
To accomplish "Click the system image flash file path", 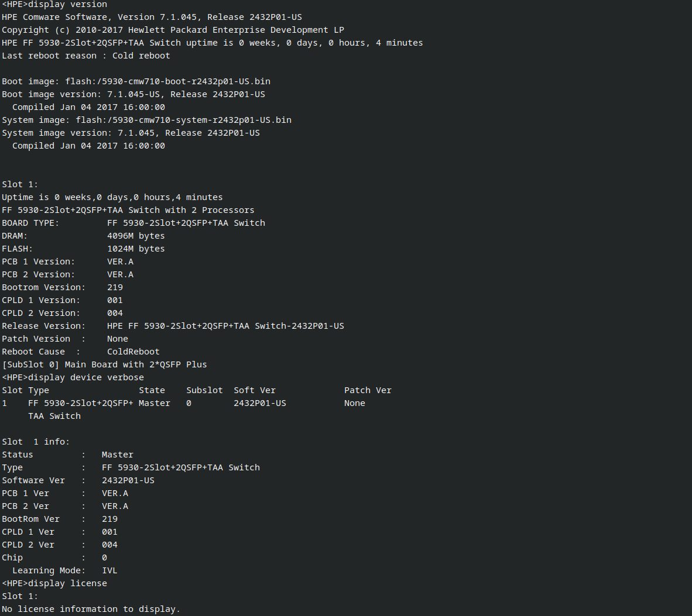I will (x=183, y=120).
